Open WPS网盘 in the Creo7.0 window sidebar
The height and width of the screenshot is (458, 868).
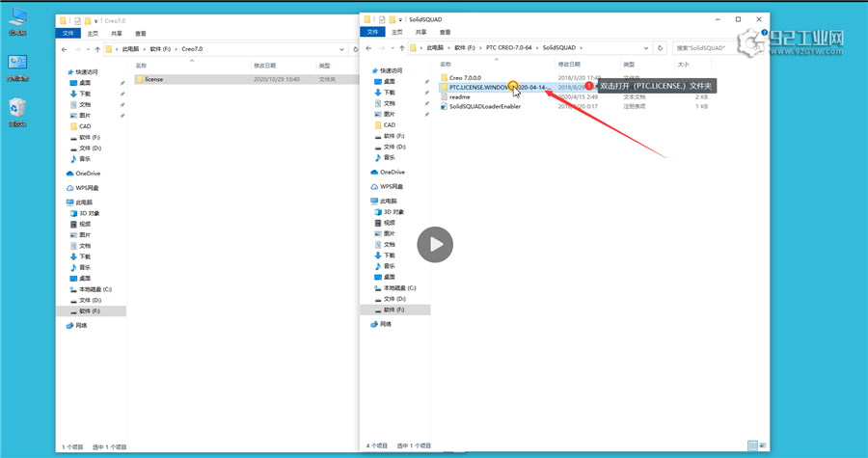(x=83, y=187)
